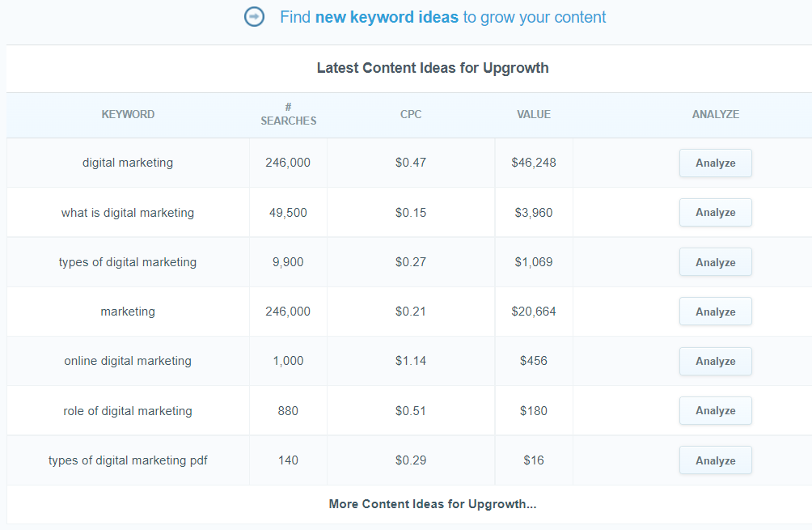Click the $16 value cell
The height and width of the screenshot is (530, 812).
(534, 460)
